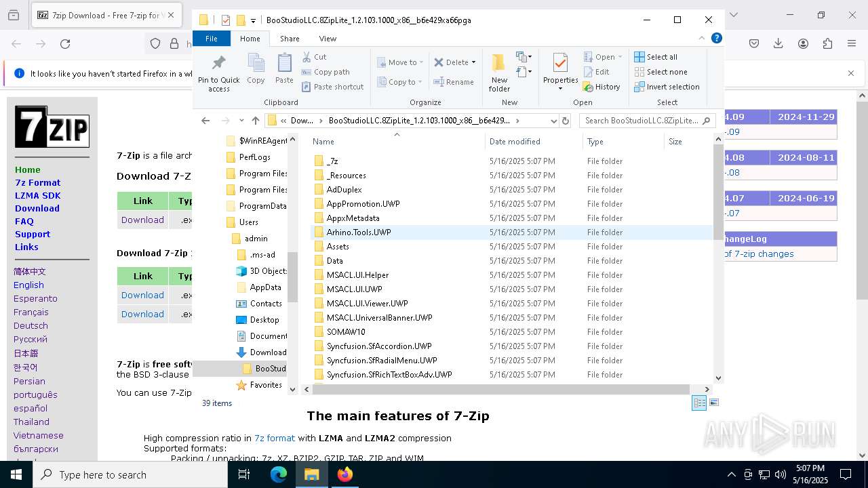Click Invert selection in ribbon
Screen dimensions: 868x488
667,87
